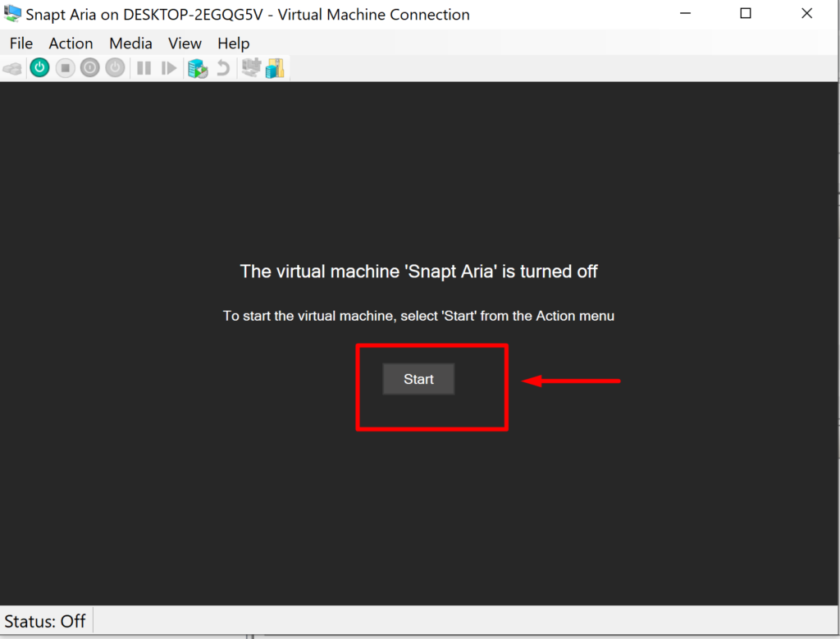This screenshot has height=639, width=840.
Task: Click the Ctrl+Alt+Del toolbar icon
Action: coord(12,68)
